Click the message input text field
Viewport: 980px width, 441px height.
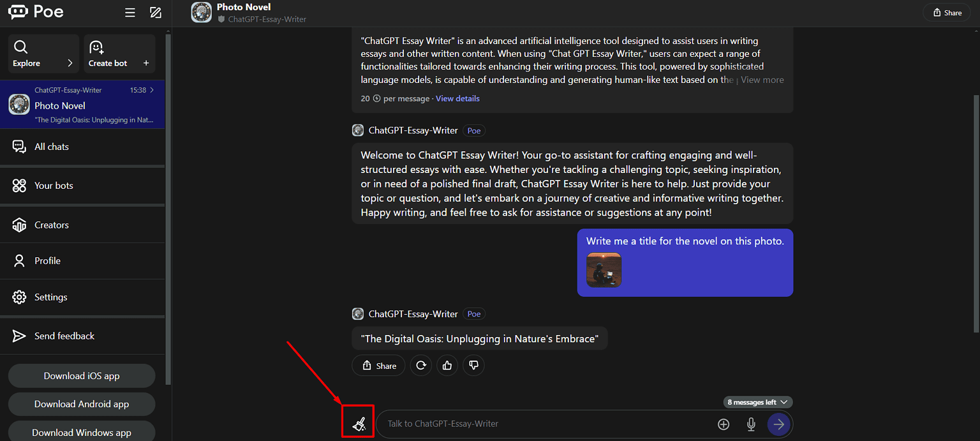(x=542, y=424)
